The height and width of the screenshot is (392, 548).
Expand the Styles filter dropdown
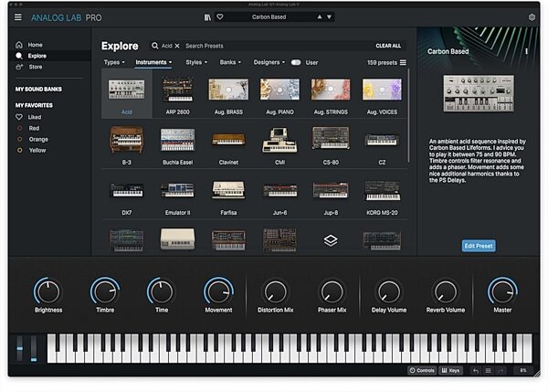[196, 62]
